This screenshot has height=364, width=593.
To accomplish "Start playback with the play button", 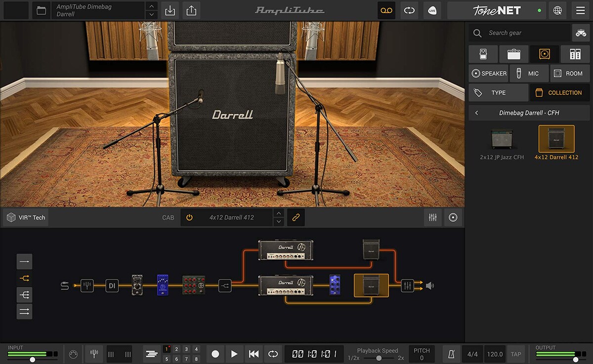I will [234, 354].
